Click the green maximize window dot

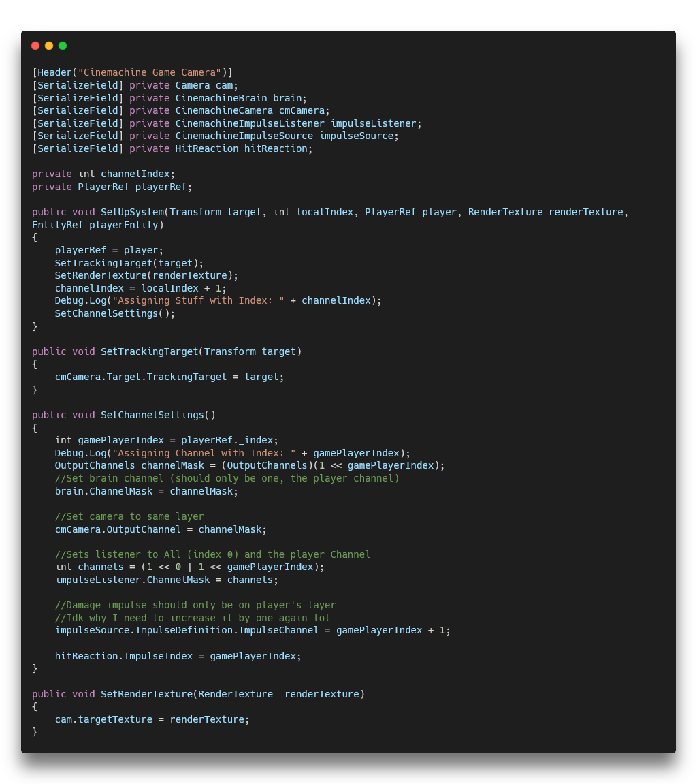click(x=63, y=46)
